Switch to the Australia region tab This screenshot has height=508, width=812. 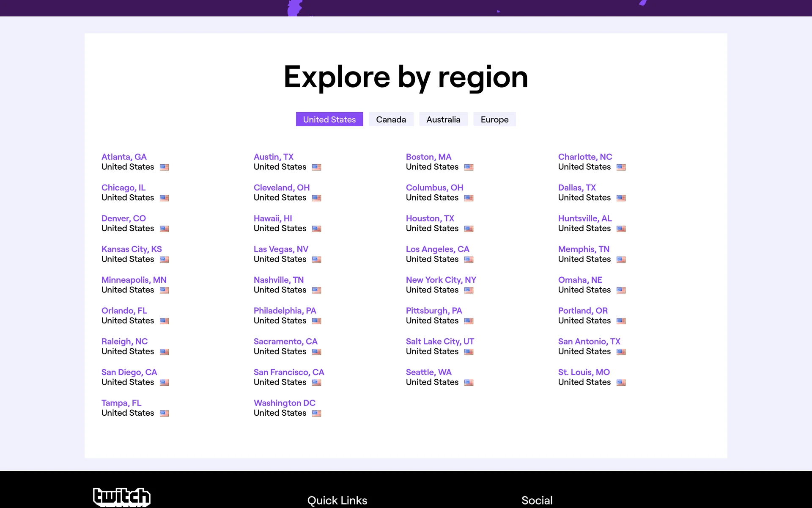click(x=443, y=119)
